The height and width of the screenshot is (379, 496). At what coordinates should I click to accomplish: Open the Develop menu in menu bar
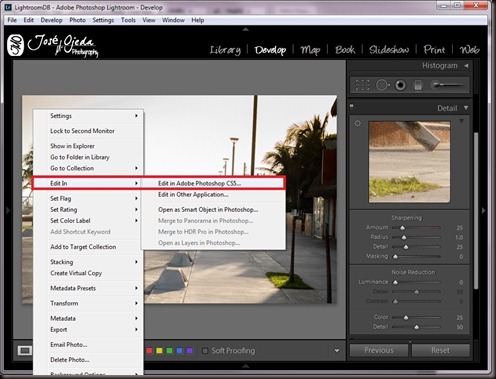point(51,20)
